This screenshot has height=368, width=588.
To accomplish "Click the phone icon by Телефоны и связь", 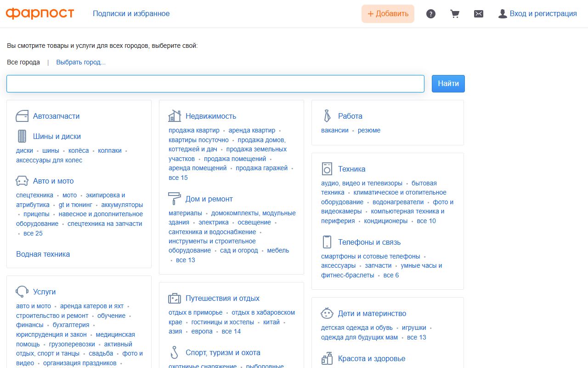I will coord(327,242).
